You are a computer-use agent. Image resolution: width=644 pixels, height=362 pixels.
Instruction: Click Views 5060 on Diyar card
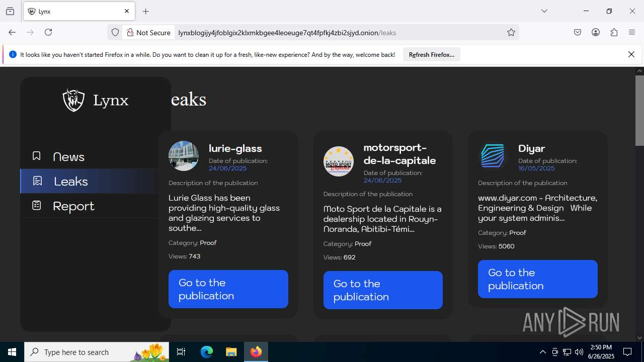[496, 246]
